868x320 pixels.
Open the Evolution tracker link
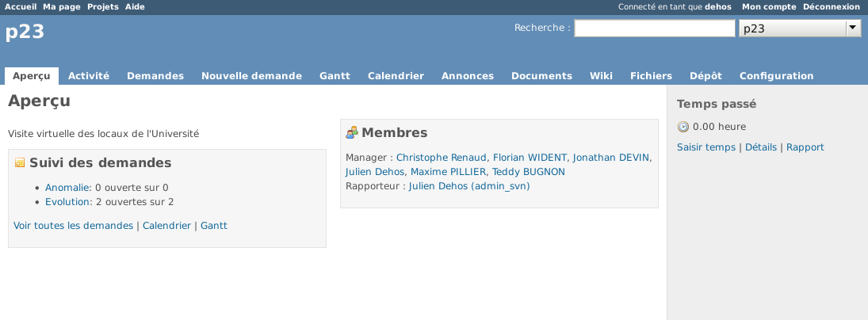click(67, 202)
